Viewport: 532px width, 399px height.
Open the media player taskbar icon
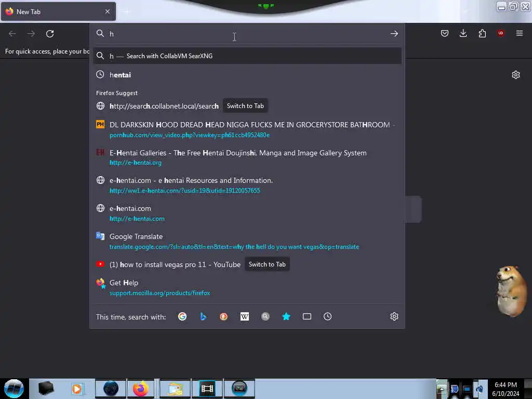pyautogui.click(x=77, y=389)
